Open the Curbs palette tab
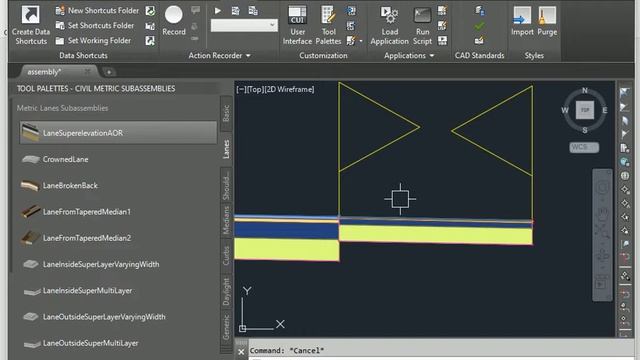The image size is (640, 360). 226,256
